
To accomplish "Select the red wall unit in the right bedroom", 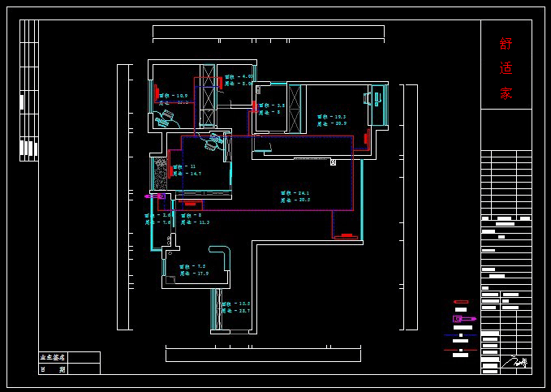I will (366, 138).
